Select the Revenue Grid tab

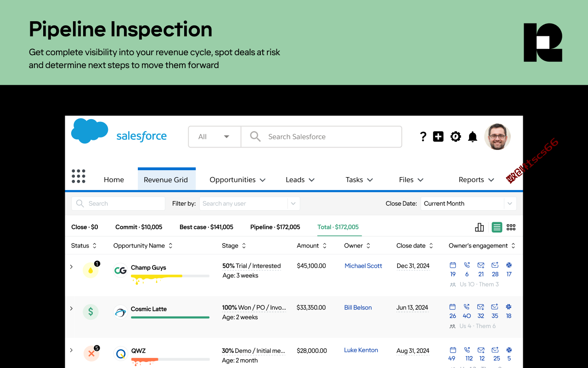[166, 180]
